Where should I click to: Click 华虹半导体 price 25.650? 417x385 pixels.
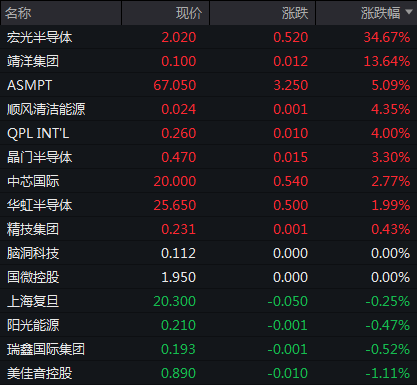pyautogui.click(x=175, y=205)
